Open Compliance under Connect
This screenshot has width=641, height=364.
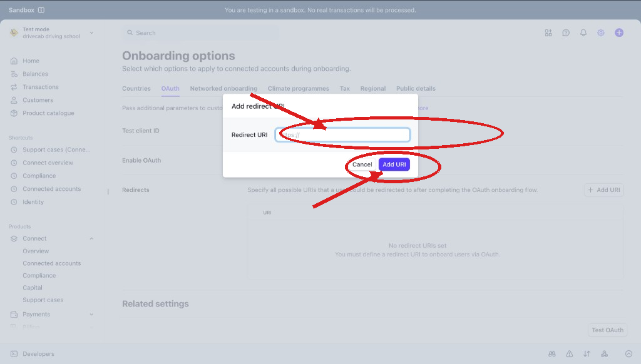[39, 276]
